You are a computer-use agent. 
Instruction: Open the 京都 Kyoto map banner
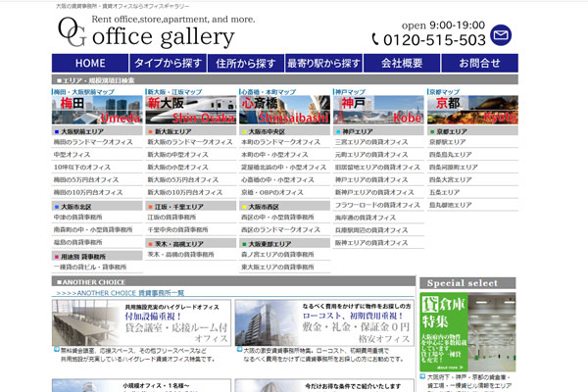click(x=473, y=110)
